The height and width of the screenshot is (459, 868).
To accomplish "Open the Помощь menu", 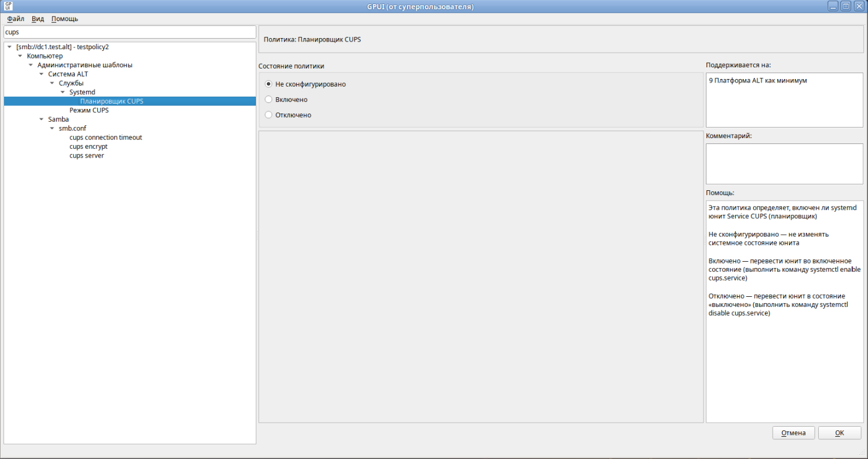I will coord(64,19).
